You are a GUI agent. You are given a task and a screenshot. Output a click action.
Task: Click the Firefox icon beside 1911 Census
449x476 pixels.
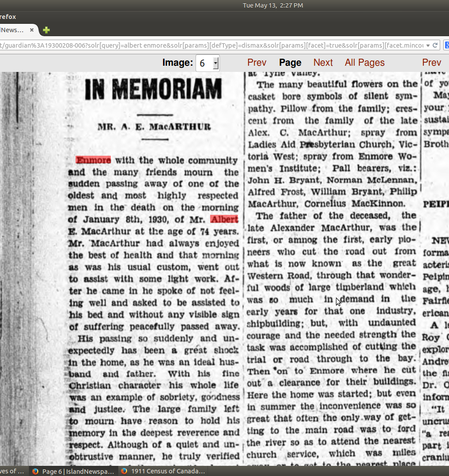pyautogui.click(x=125, y=471)
